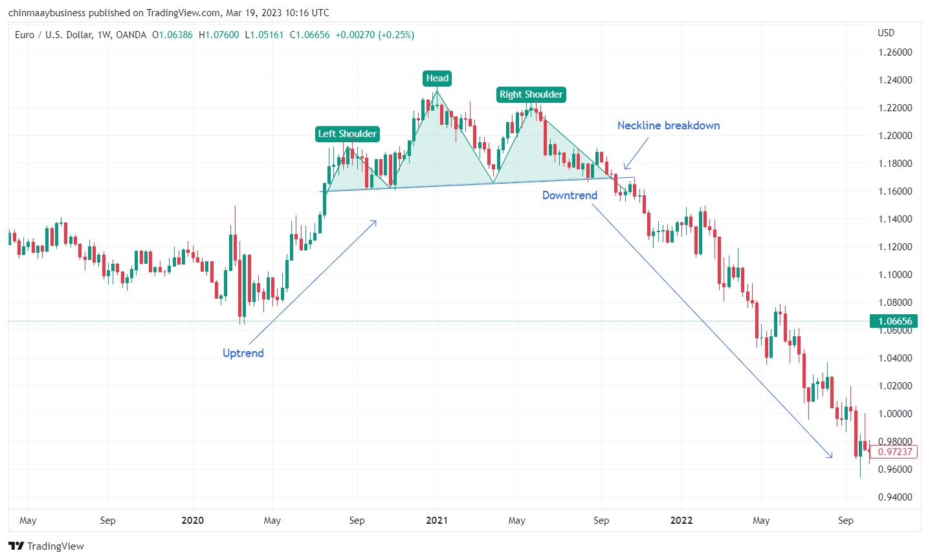Click the Downtrend annotation text

click(570, 195)
